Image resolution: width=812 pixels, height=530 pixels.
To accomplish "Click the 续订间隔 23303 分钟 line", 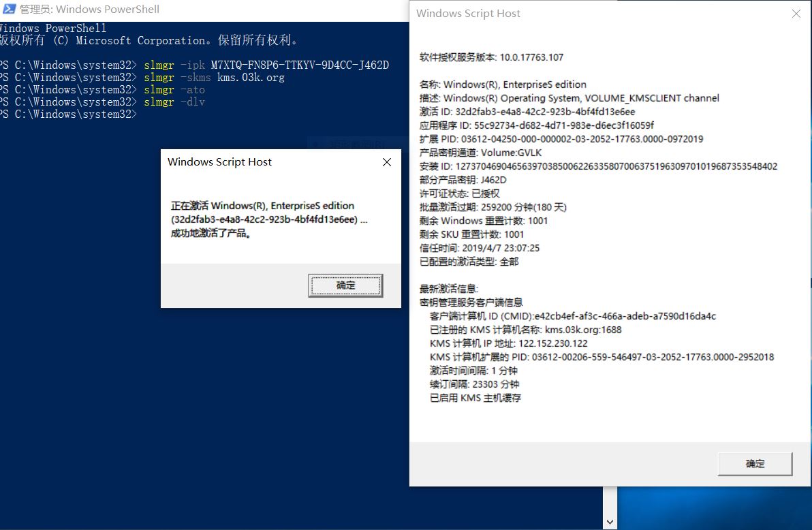I will point(474,384).
